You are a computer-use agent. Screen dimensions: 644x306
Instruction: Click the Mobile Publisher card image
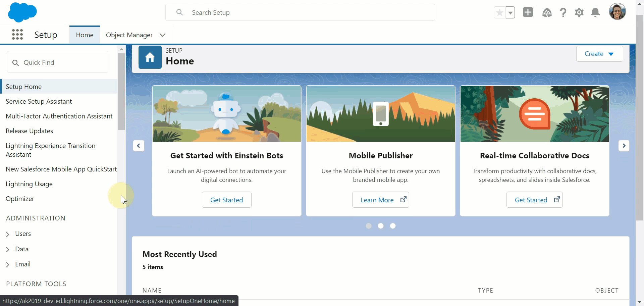tap(380, 114)
